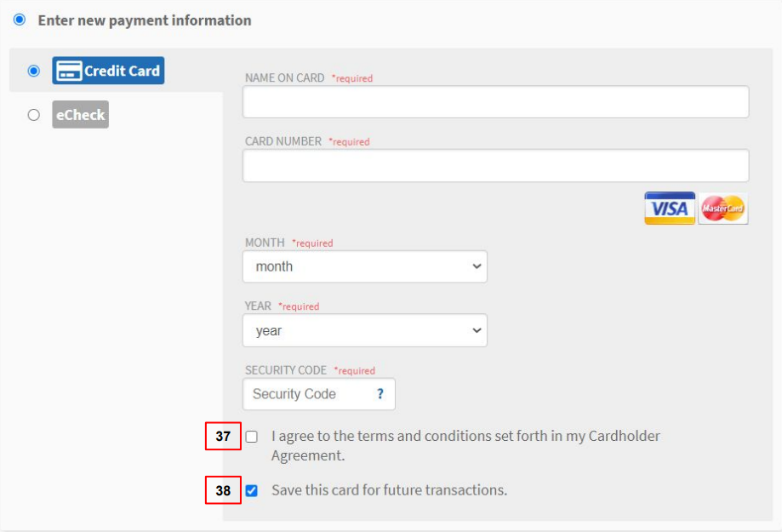Click the Cardholder Agreement terms text label
Image resolution: width=782 pixels, height=532 pixels.
click(x=465, y=446)
